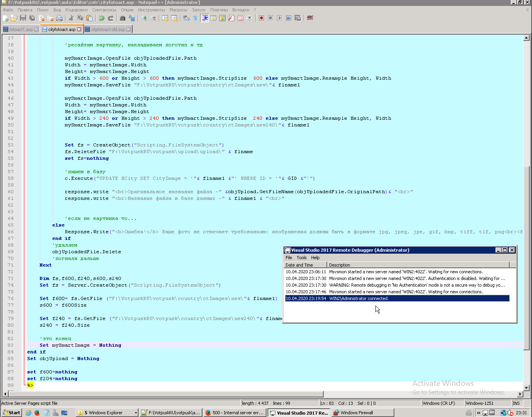Click the Print icon in the toolbar
This screenshot has height=417, width=532.
tap(59, 18)
